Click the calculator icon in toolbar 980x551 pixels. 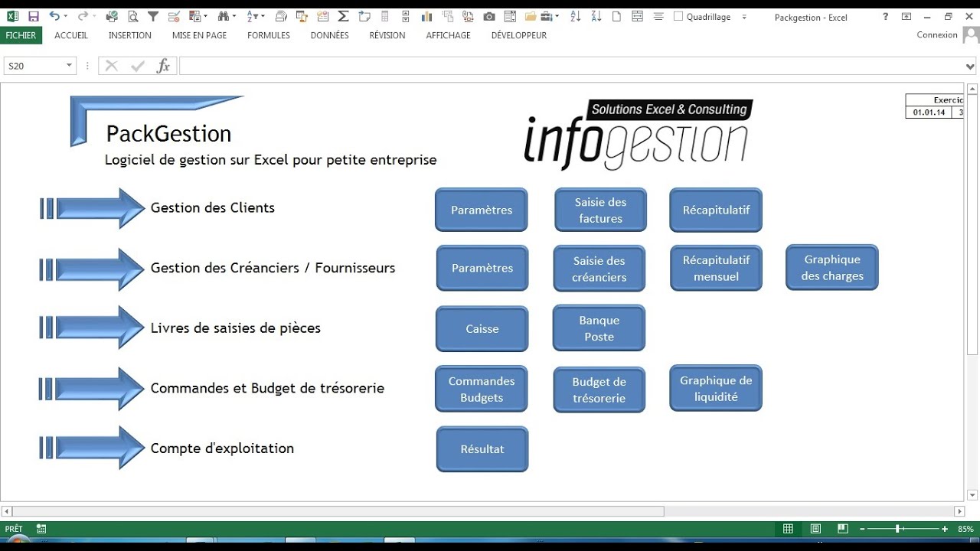(384, 17)
